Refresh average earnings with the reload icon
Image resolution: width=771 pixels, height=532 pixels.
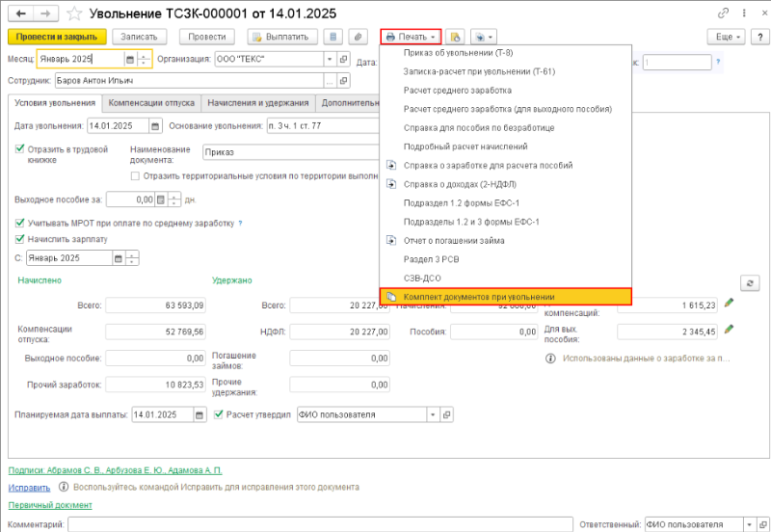pyautogui.click(x=750, y=283)
